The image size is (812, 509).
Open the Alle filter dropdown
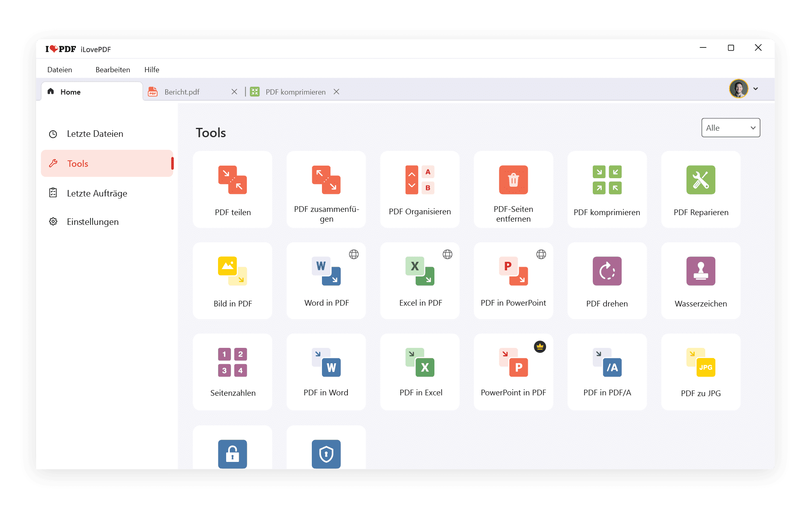coord(730,128)
